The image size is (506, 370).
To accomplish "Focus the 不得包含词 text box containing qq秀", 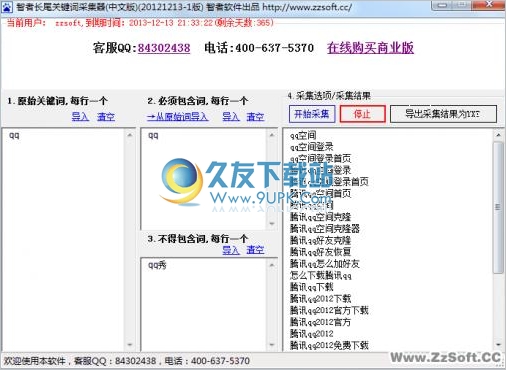I will tap(204, 304).
